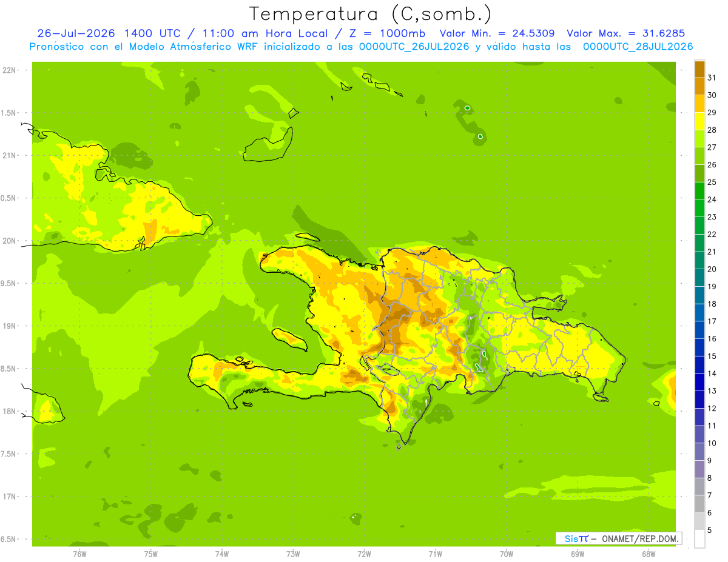Click the "76W" longitude label
728x562 pixels.
pos(79,554)
